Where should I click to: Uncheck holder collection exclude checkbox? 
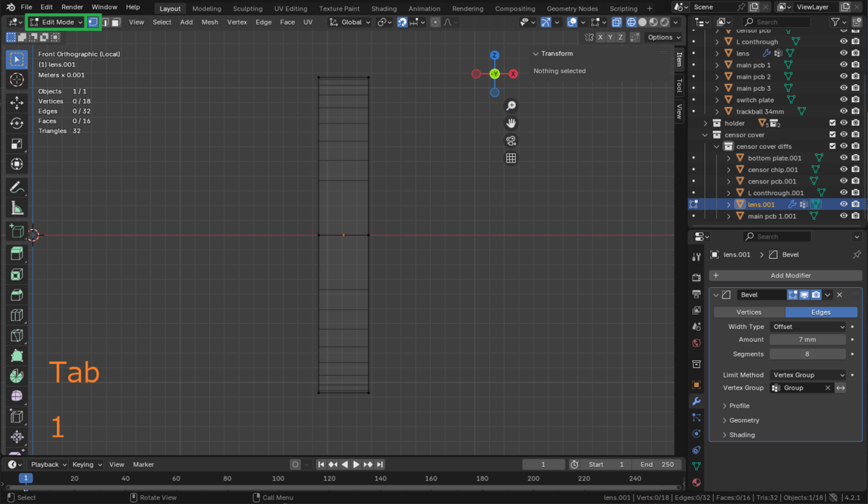(832, 123)
